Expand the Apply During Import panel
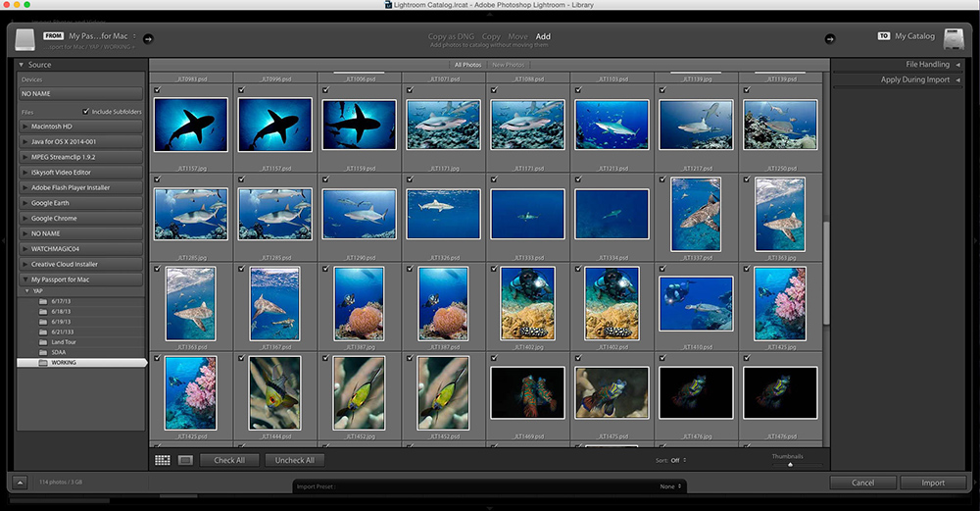The width and height of the screenshot is (980, 511). coord(915,80)
